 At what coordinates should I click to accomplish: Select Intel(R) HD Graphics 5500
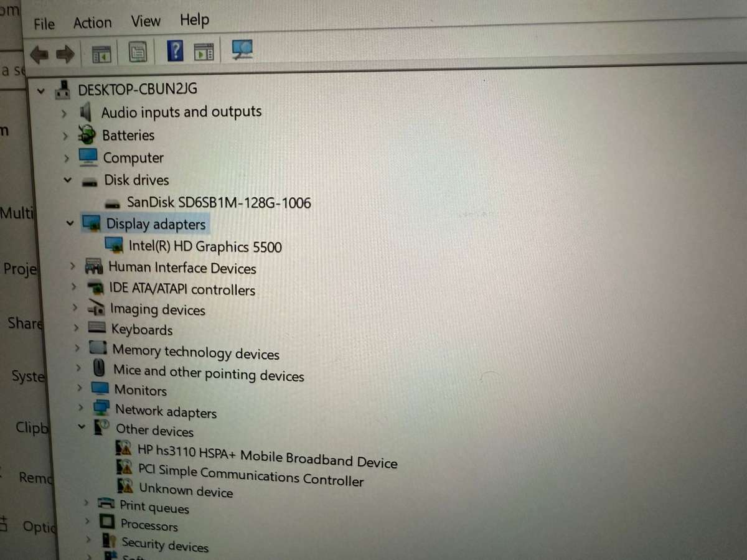205,246
